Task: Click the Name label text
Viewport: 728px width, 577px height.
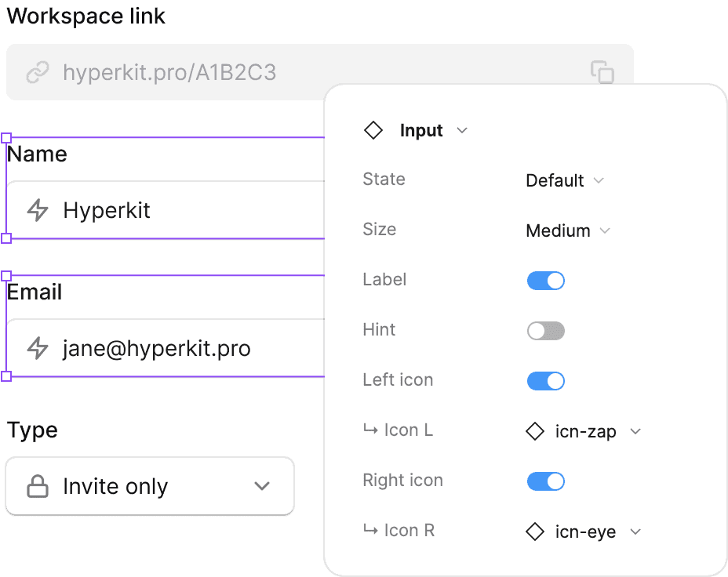Action: (37, 154)
